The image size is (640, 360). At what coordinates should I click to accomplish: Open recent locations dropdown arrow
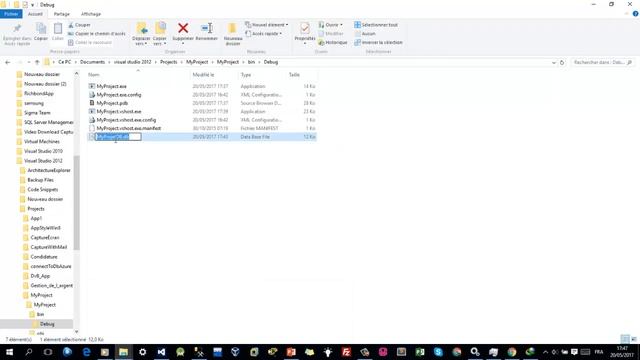coord(29,62)
